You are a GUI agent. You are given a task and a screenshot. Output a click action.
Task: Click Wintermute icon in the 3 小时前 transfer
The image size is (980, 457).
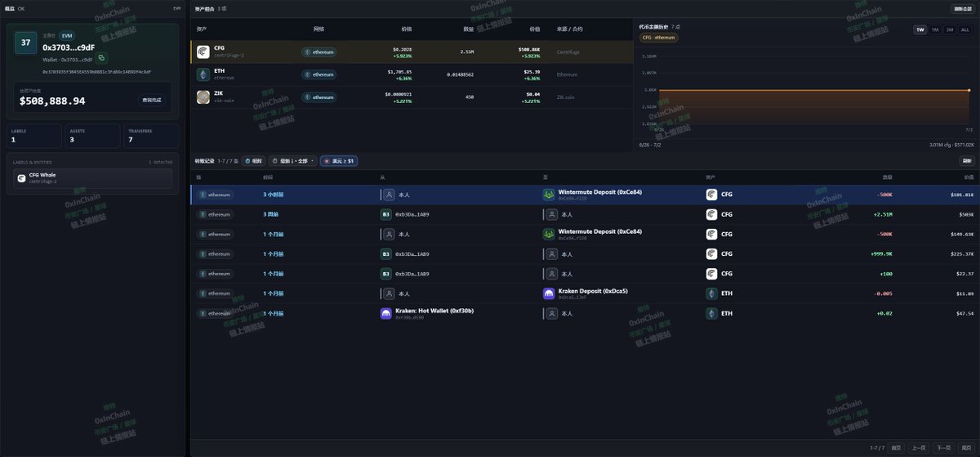[550, 195]
